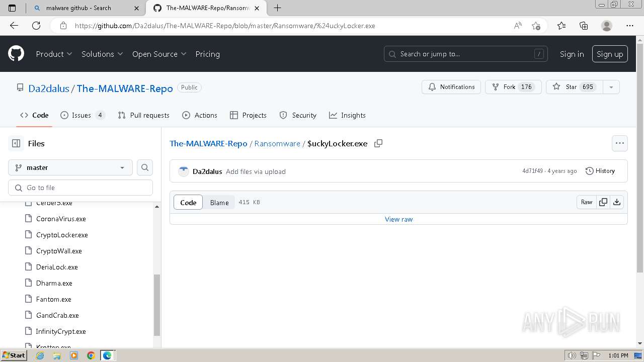This screenshot has height=362, width=644.
Task: Click the Notifications button
Action: 451,87
